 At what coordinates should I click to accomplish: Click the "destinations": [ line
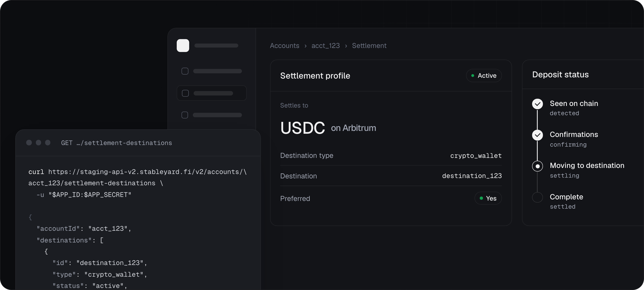click(x=70, y=240)
